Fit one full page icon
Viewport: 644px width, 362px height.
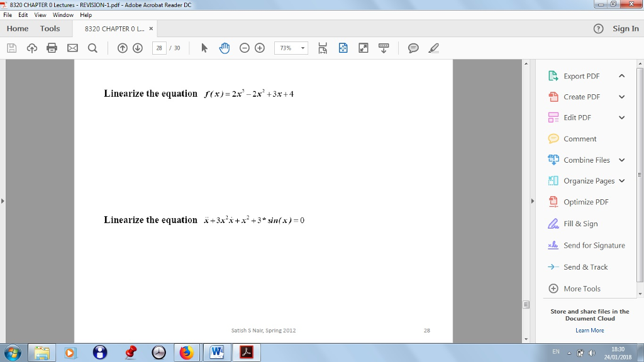point(343,48)
